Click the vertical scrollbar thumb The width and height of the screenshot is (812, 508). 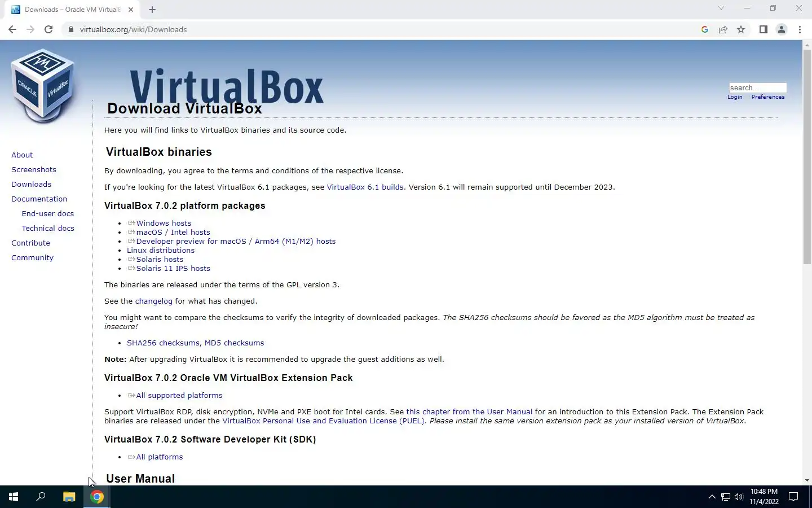[x=807, y=156]
